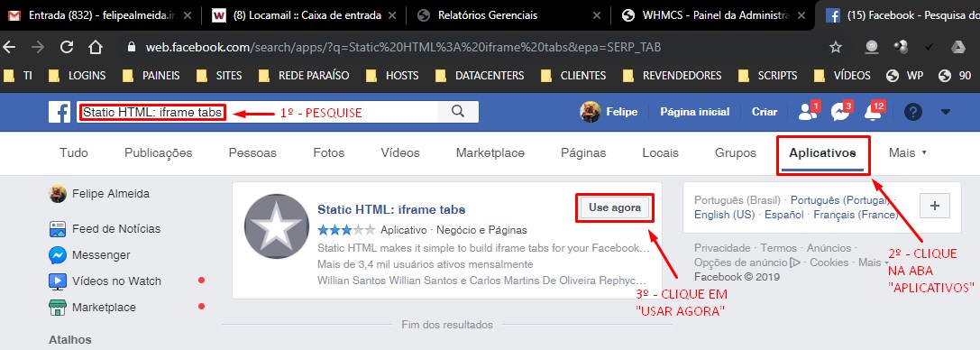Open the LOGINS bookmarks folder
980x350 pixels.
coord(78,76)
